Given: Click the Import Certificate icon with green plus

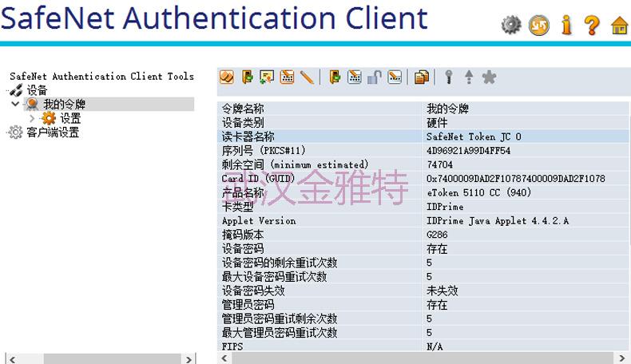Looking at the screenshot, I should [267, 77].
